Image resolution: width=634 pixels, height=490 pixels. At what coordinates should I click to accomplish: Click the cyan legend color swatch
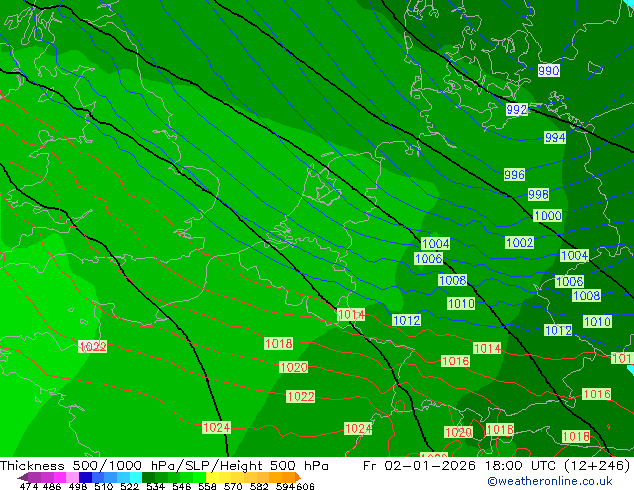point(135,477)
